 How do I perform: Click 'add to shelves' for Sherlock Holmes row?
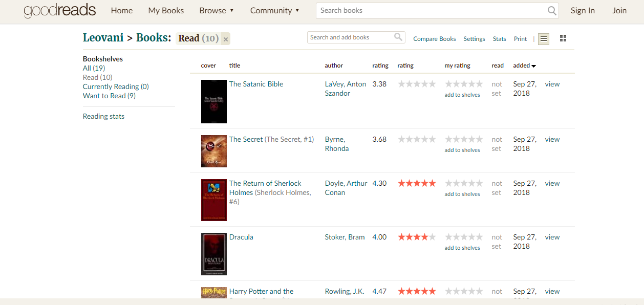[462, 194]
